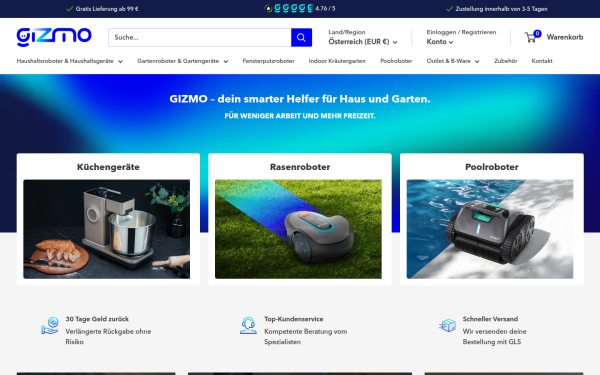Screen dimensions: 600x375
Task: Click 'Verlängerte Rückgabe ohne Risiko' text
Action: click(x=108, y=337)
